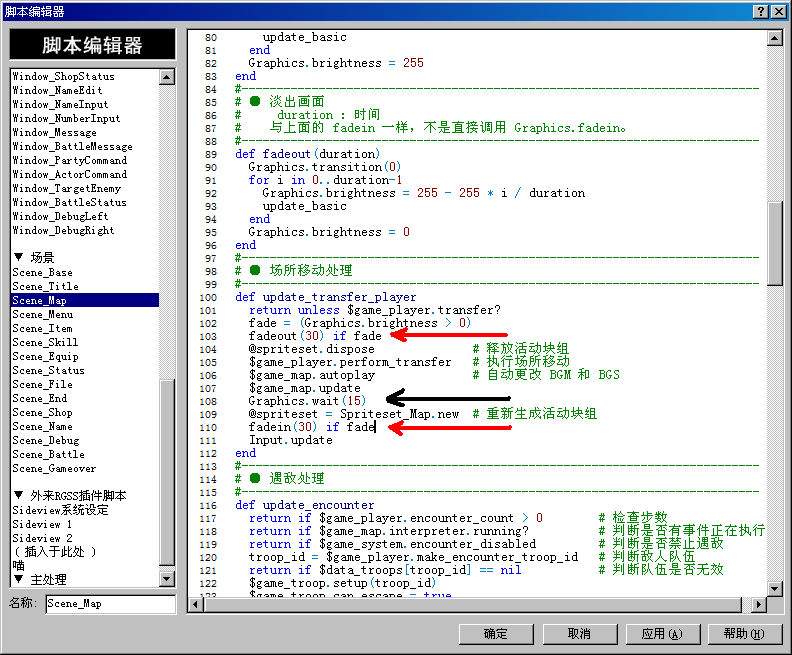Screen dimensions: 792x655
Task: Click code line '@spriteset.dispose'
Action: point(312,349)
